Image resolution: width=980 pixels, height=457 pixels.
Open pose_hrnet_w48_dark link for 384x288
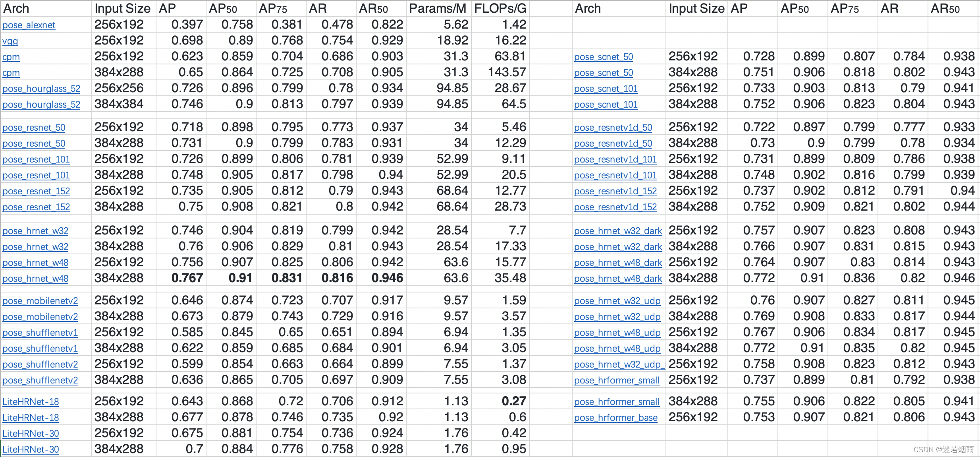618,279
